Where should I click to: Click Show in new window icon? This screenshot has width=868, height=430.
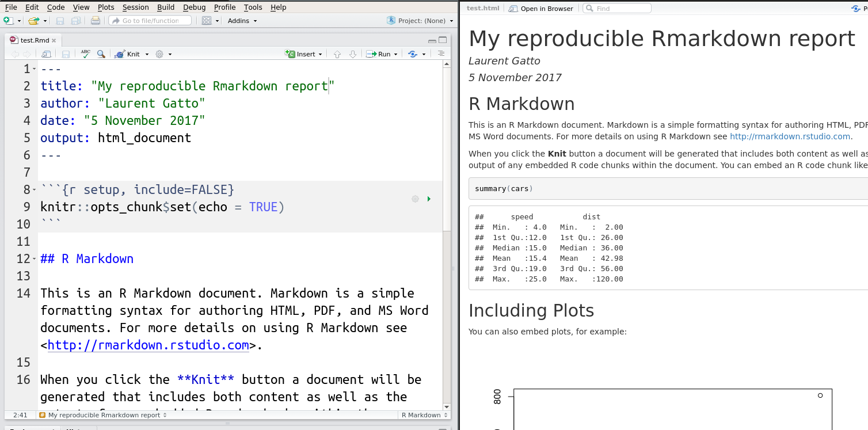46,54
